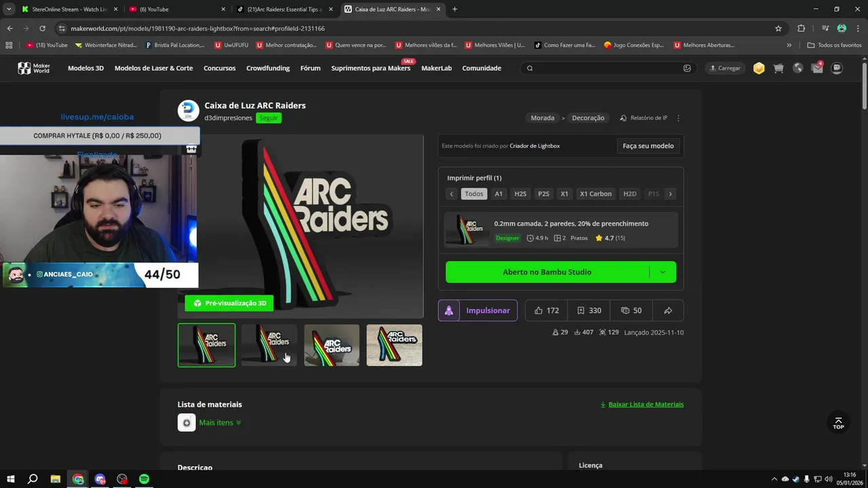868x488 pixels.
Task: Open Windows Start menu
Action: pos(10,479)
